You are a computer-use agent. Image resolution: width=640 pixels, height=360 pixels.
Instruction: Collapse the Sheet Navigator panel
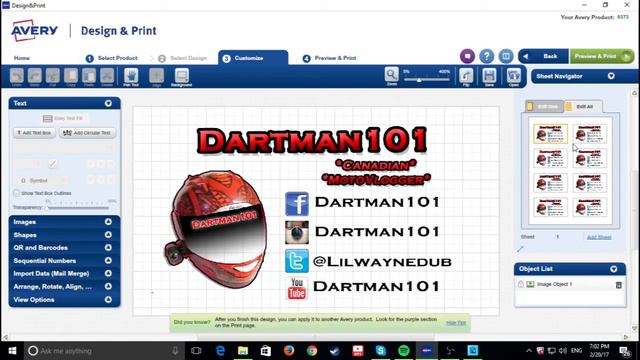611,76
